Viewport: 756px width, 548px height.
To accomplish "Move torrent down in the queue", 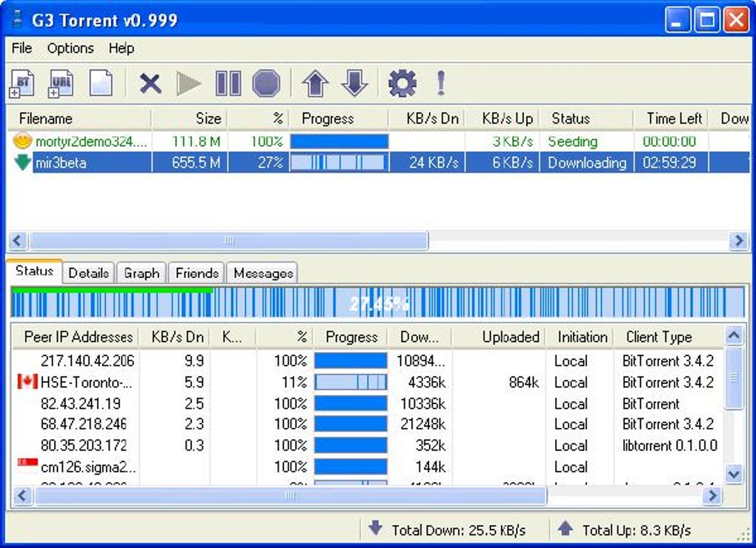I will [x=354, y=84].
